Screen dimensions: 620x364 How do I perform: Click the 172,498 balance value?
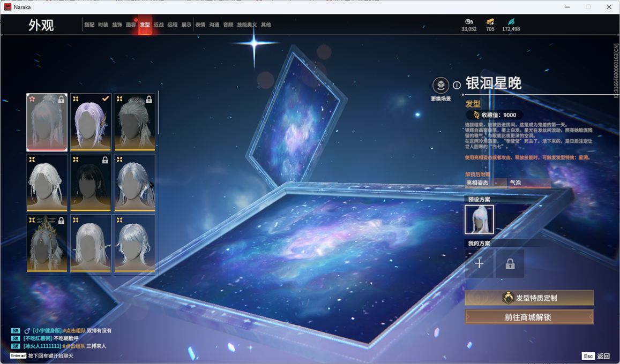tap(511, 29)
